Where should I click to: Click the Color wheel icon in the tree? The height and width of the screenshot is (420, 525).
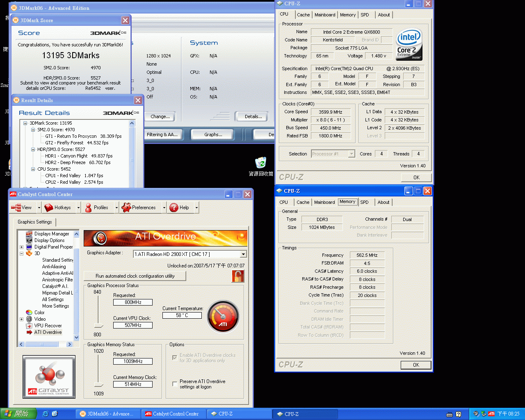click(x=29, y=313)
